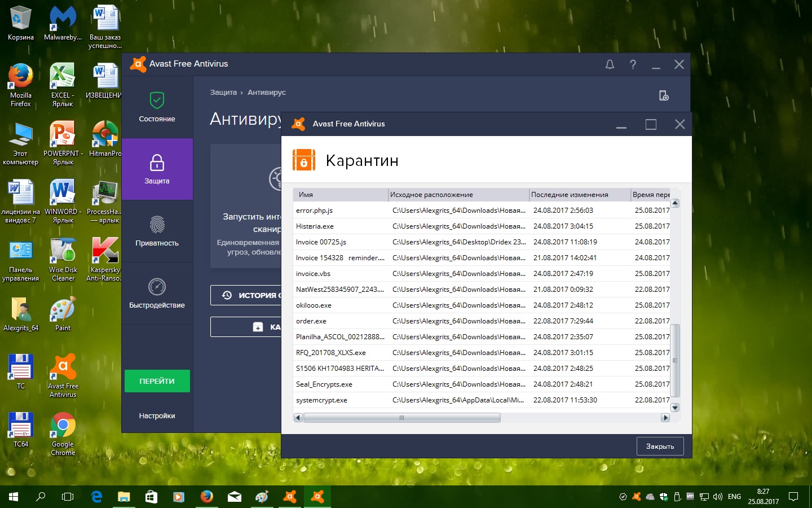The image size is (812, 508).
Task: Select the systemcrypt.exe quarantine entry
Action: 482,400
